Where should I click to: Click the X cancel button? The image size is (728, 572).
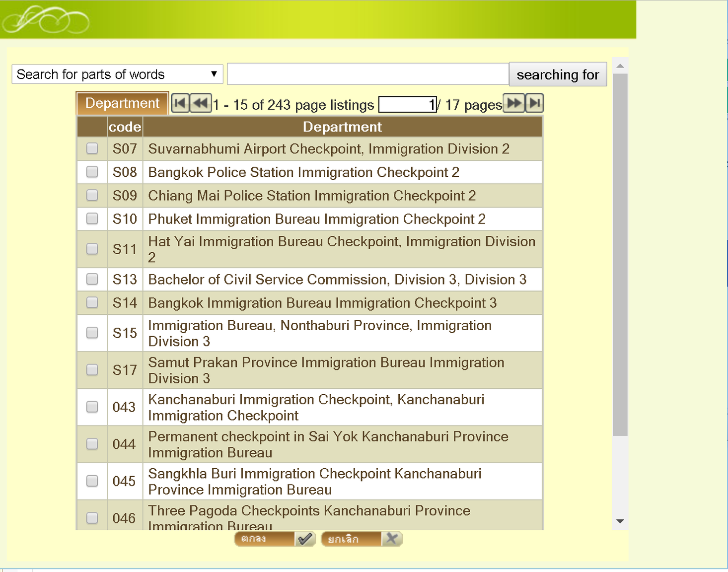[x=362, y=539]
